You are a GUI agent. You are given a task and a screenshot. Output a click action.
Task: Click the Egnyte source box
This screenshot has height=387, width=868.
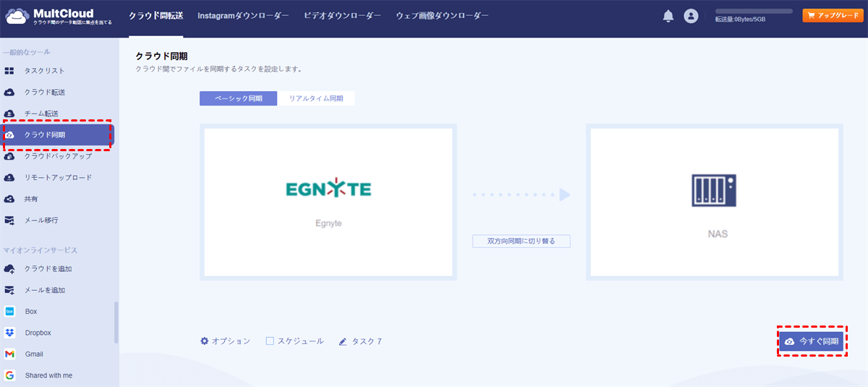[x=328, y=202]
